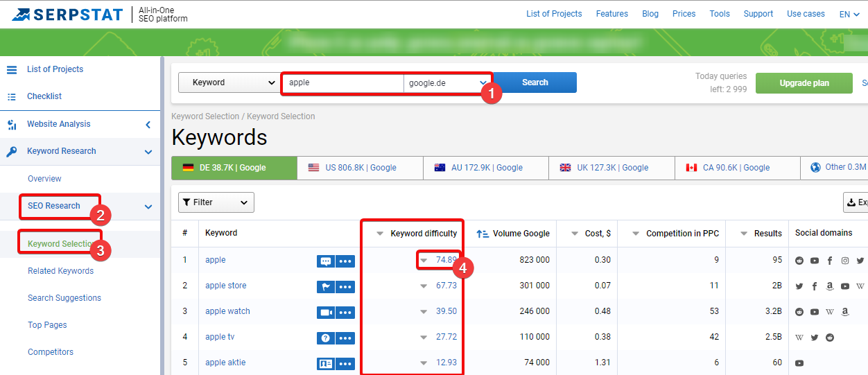
Task: Click the YouTube icon in the apple aktie row
Action: click(x=799, y=363)
